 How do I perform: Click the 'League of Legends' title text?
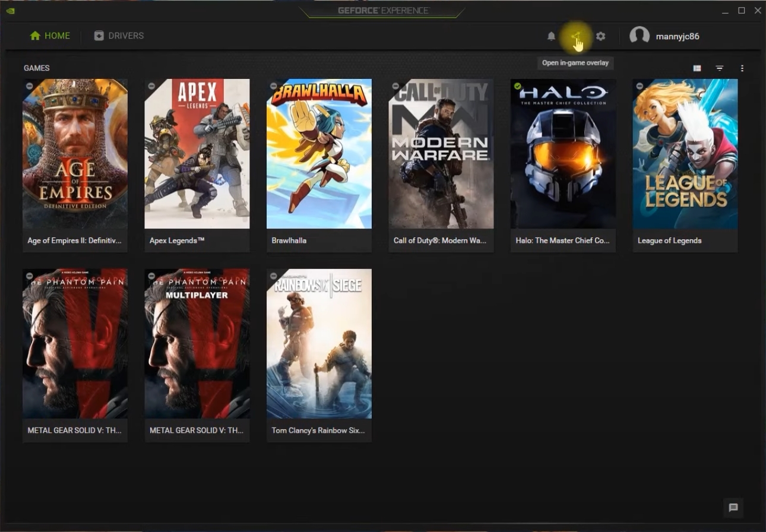point(670,240)
